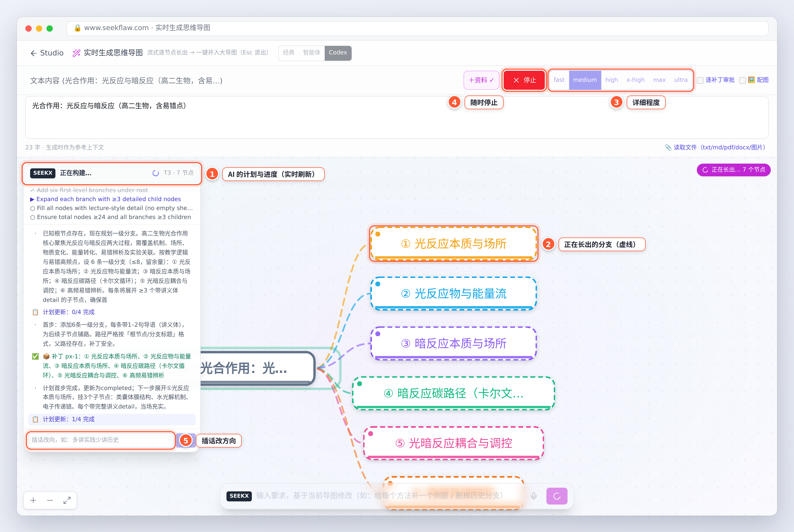Click the paperclip icon beside 读取文件
Image resolution: width=794 pixels, height=532 pixels.
point(668,147)
